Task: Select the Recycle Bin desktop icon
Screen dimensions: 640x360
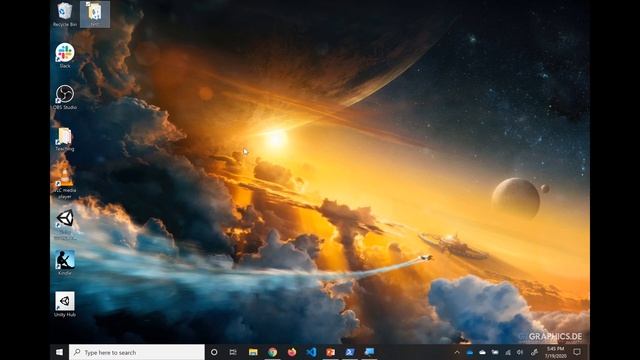Action: [x=64, y=14]
